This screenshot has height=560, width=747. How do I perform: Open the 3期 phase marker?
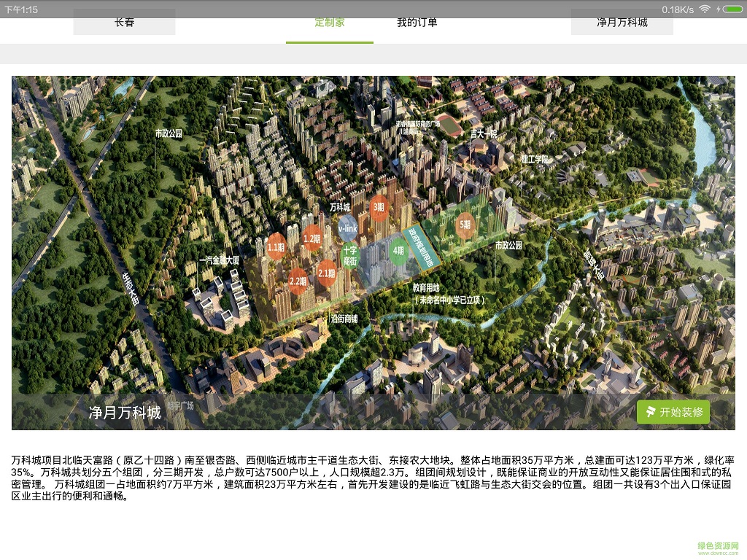378,208
